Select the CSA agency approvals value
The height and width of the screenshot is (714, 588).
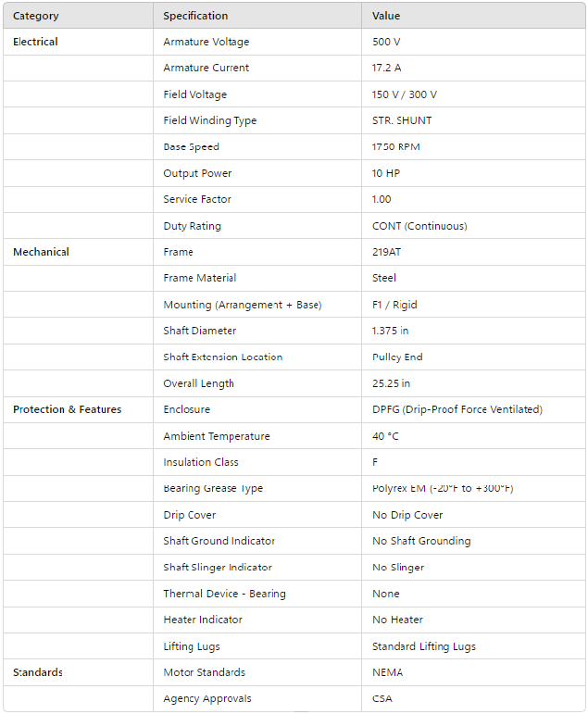[382, 698]
